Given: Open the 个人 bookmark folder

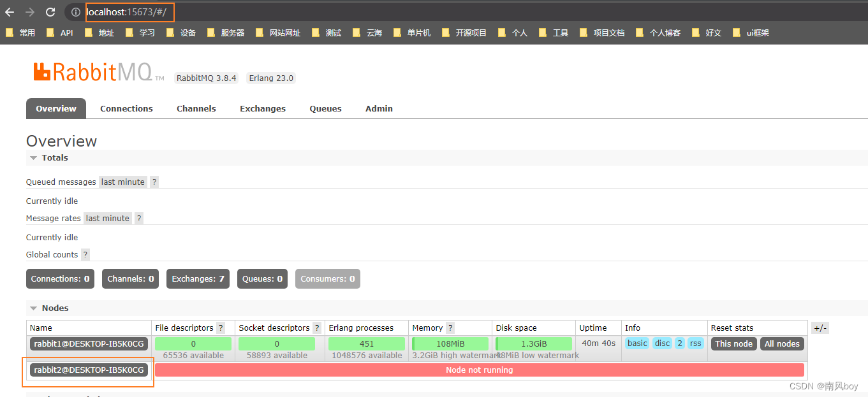Looking at the screenshot, I should (x=513, y=32).
